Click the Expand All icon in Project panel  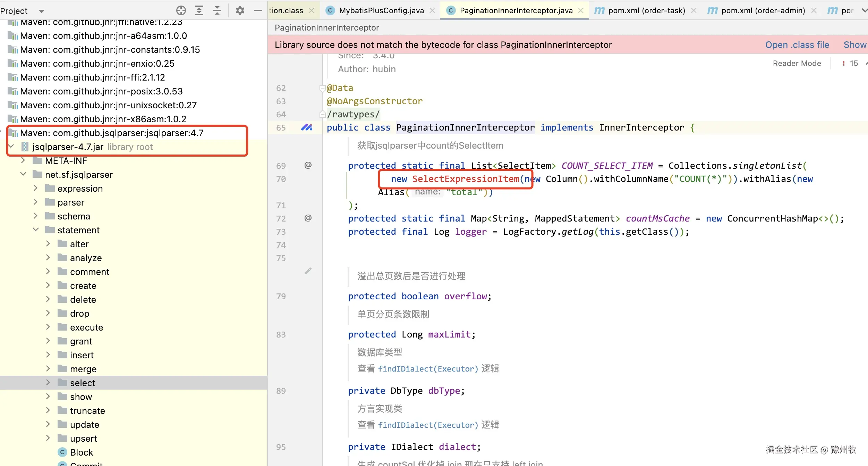(x=199, y=10)
